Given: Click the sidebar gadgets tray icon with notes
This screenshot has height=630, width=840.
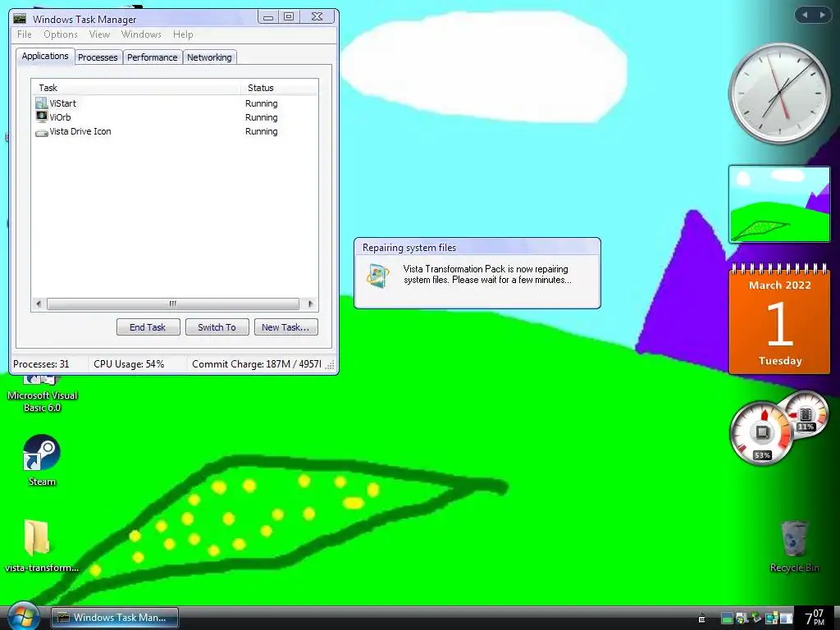Looking at the screenshot, I should coord(772,619).
